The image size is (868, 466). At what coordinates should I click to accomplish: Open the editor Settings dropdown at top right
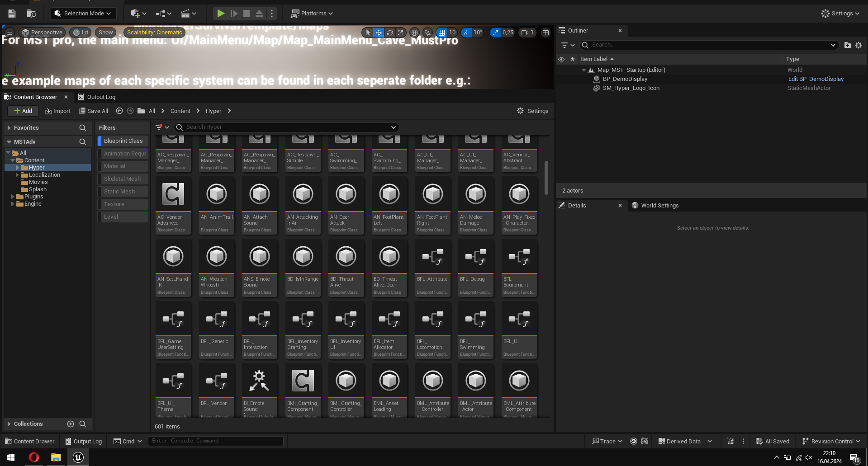[840, 14]
